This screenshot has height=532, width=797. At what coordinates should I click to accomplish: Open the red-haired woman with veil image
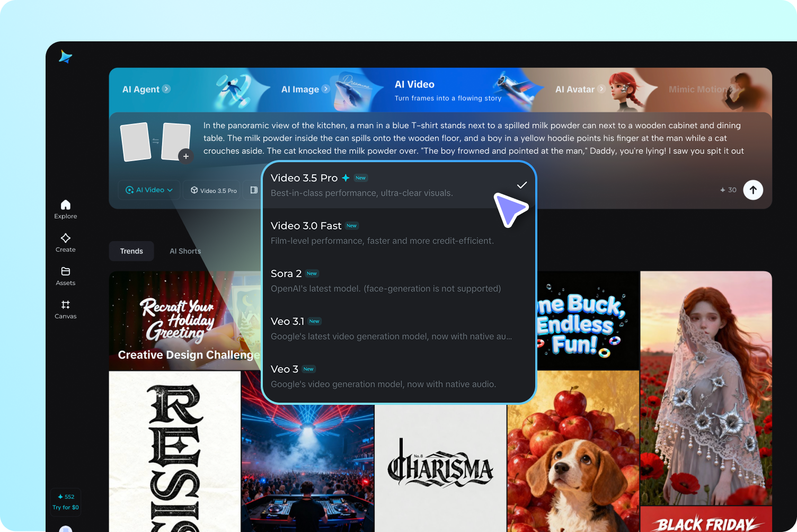tap(706, 388)
